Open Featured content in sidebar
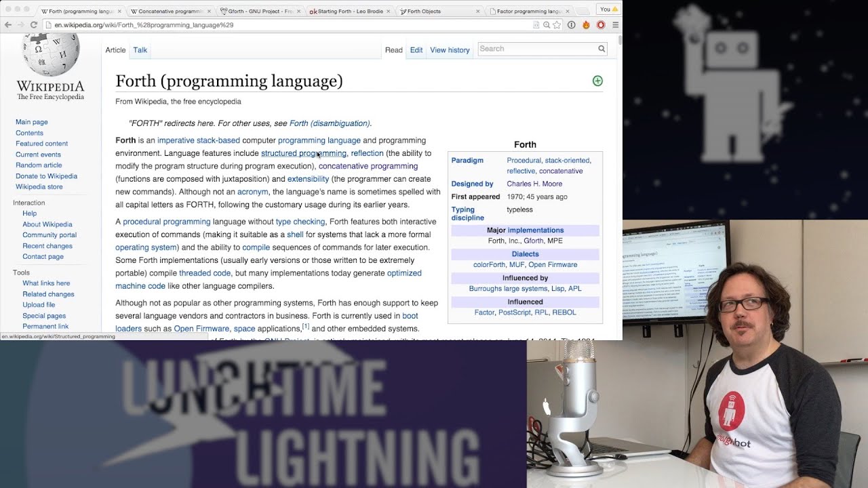 [41, 144]
